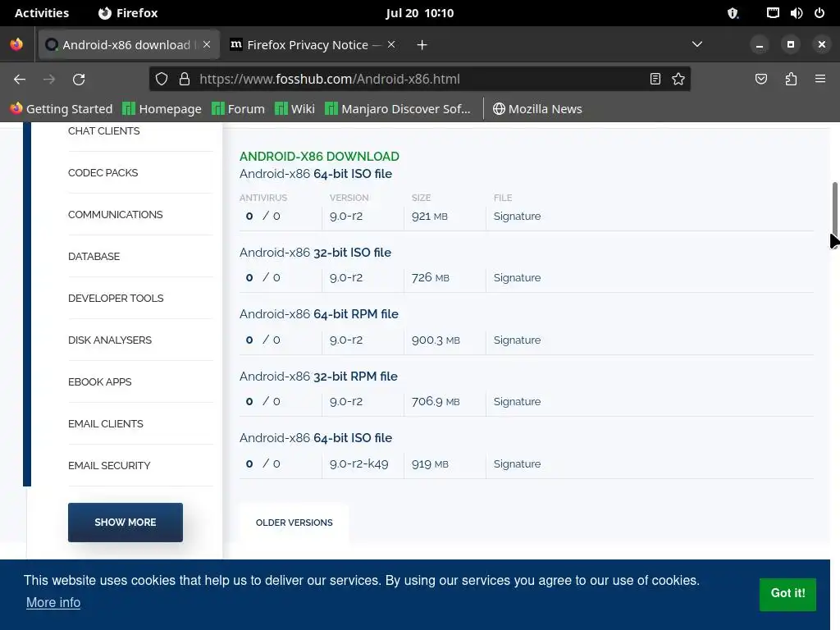Click the Show More button

tap(126, 523)
